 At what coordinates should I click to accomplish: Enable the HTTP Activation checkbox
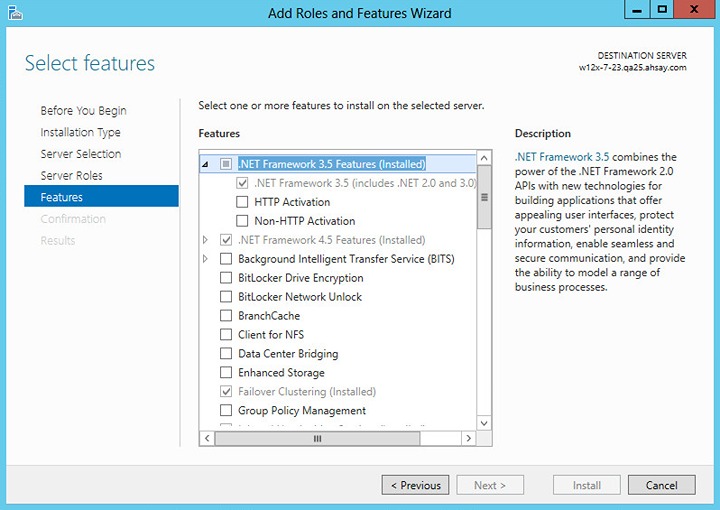242,202
